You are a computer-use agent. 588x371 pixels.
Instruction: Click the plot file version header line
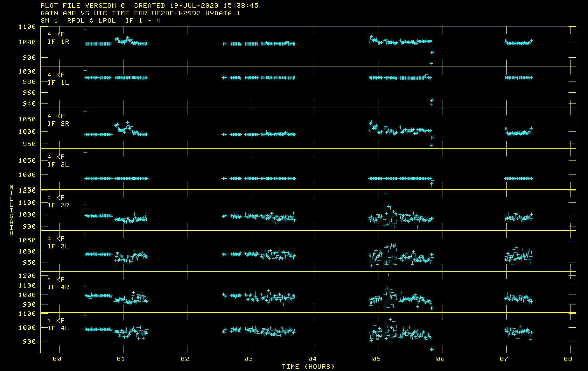coord(150,6)
